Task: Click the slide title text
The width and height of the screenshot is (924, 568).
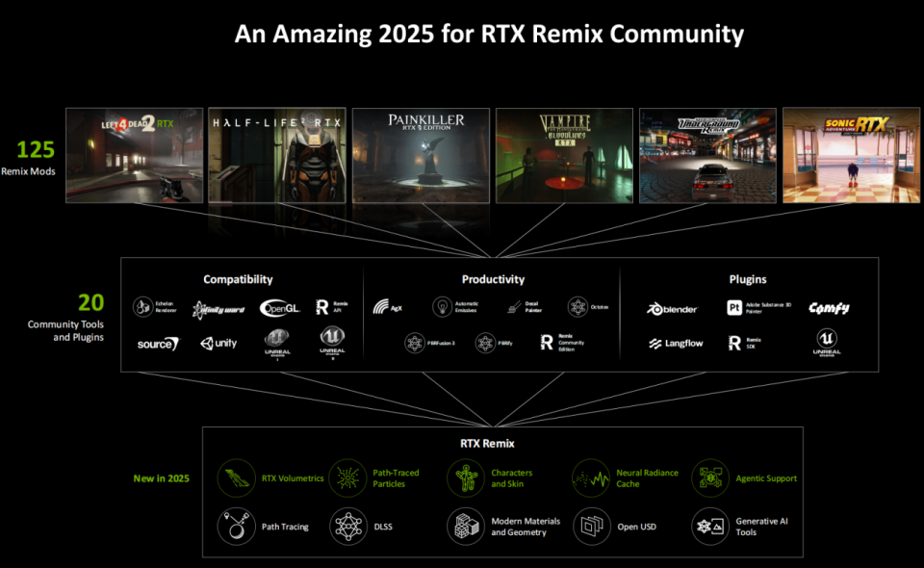Action: point(489,34)
